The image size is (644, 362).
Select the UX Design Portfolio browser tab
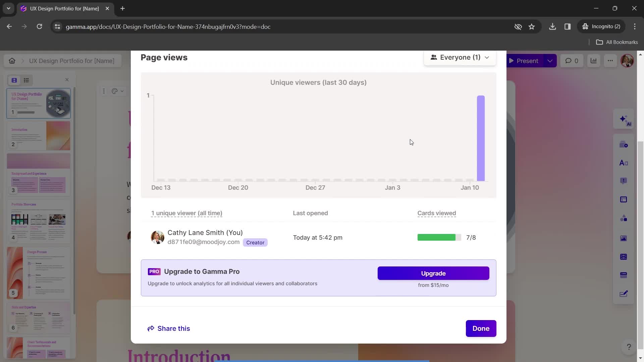pyautogui.click(x=64, y=8)
